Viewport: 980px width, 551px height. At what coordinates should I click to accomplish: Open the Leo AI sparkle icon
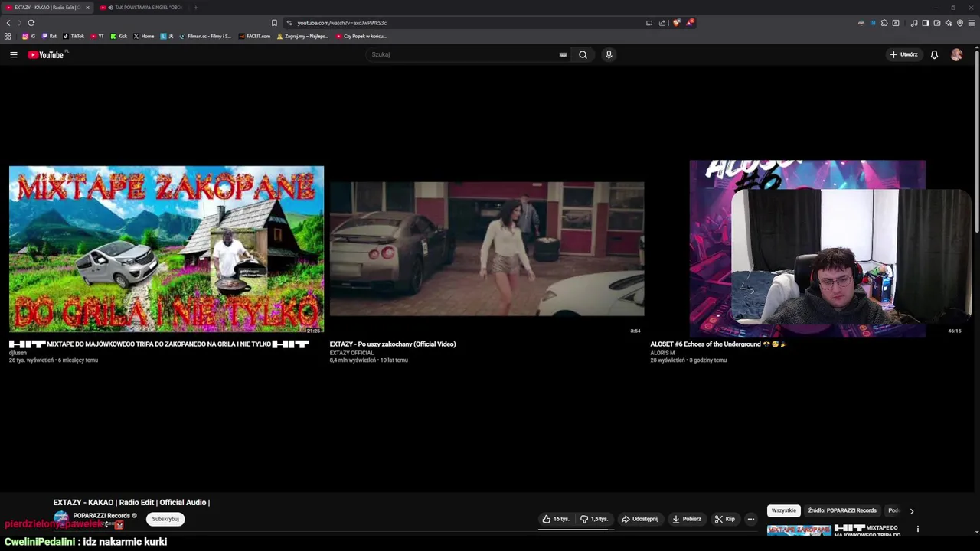948,23
